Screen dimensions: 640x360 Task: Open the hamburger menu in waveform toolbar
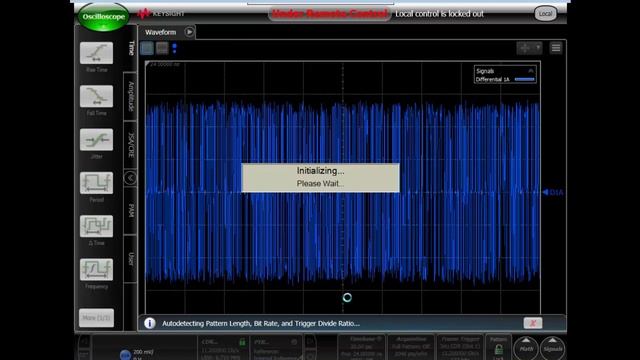click(x=556, y=48)
